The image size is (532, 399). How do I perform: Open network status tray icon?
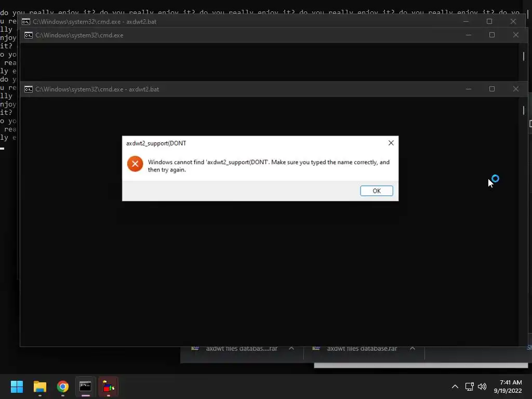pyautogui.click(x=469, y=387)
